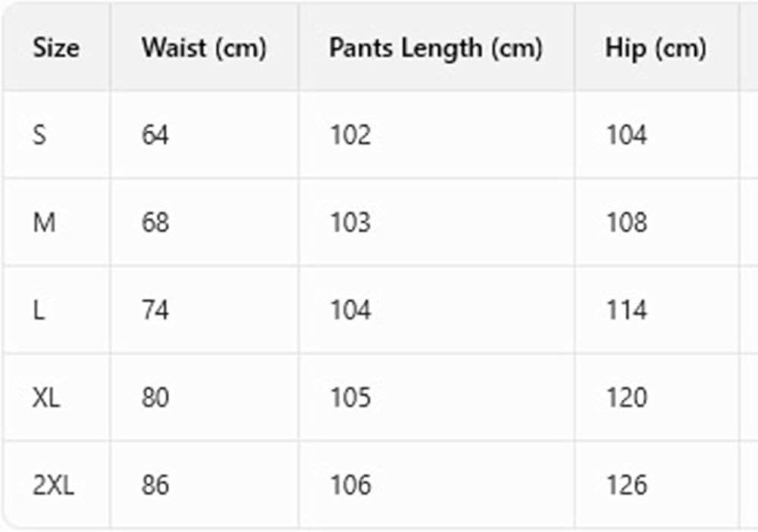This screenshot has height=532, width=758.
Task: Click waist value 68
Action: pyautogui.click(x=155, y=223)
